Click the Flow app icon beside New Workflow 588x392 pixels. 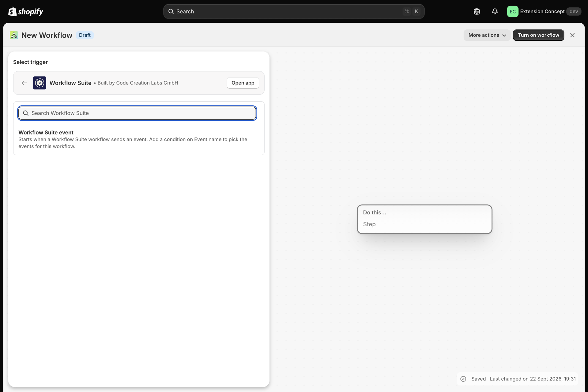pyautogui.click(x=14, y=35)
